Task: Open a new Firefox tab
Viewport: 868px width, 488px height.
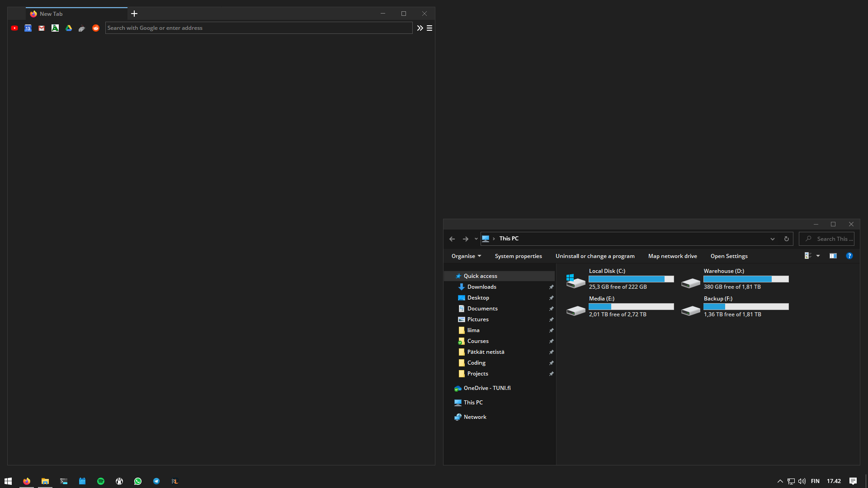Action: pyautogui.click(x=134, y=14)
